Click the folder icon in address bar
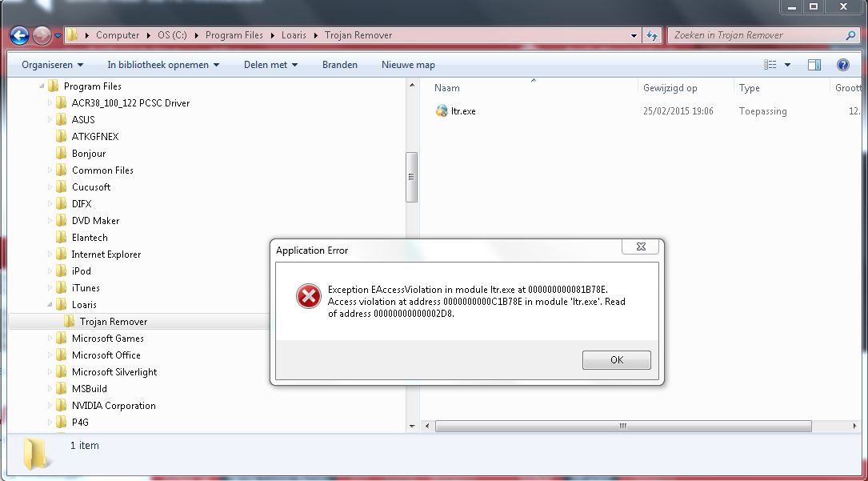The image size is (868, 481). (x=72, y=35)
